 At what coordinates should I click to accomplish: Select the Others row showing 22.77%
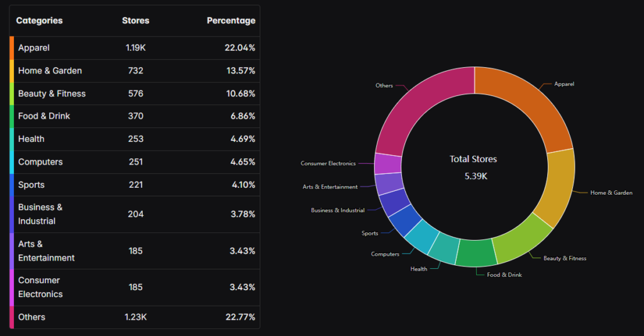click(135, 317)
